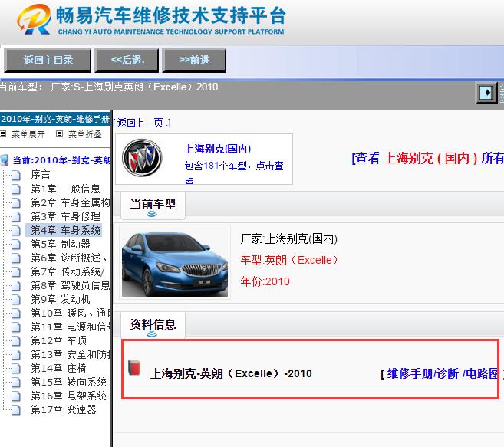Select highlighted 第4章 车身系统
The image size is (504, 447).
point(65,230)
